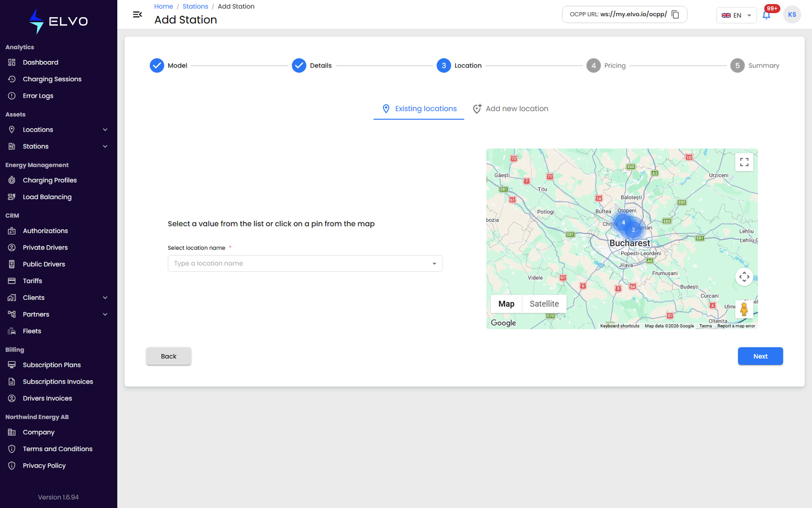The height and width of the screenshot is (508, 812).
Task: Open the notifications bell
Action: pos(766,15)
